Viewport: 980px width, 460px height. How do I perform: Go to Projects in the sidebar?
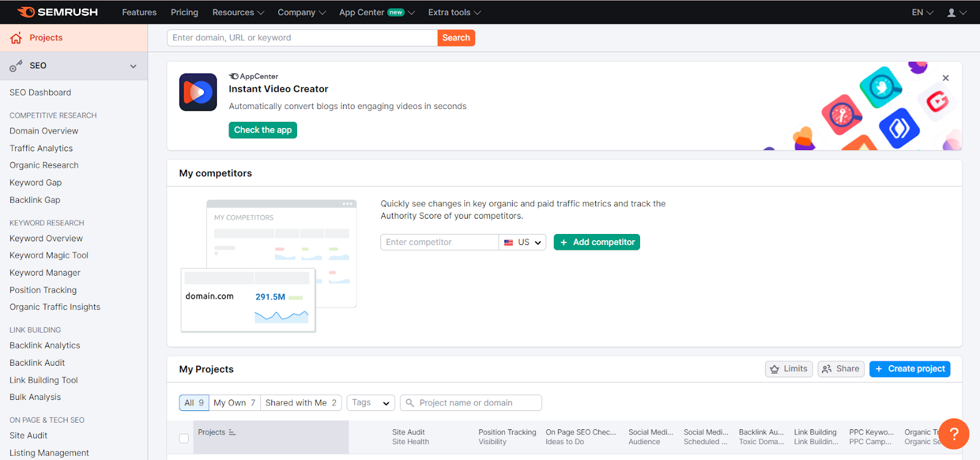(x=46, y=38)
